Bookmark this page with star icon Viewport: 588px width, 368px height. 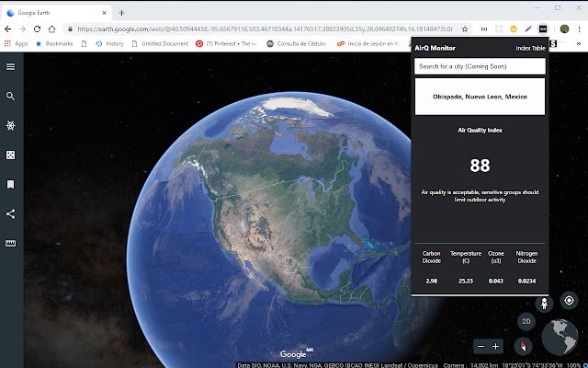coord(465,29)
